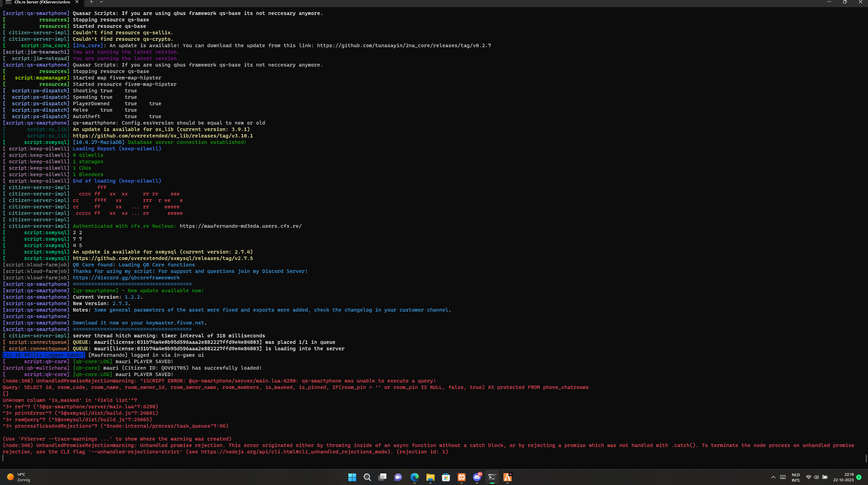Open the NLD INTL language switcher
This screenshot has width=868, height=485.
pyautogui.click(x=795, y=477)
